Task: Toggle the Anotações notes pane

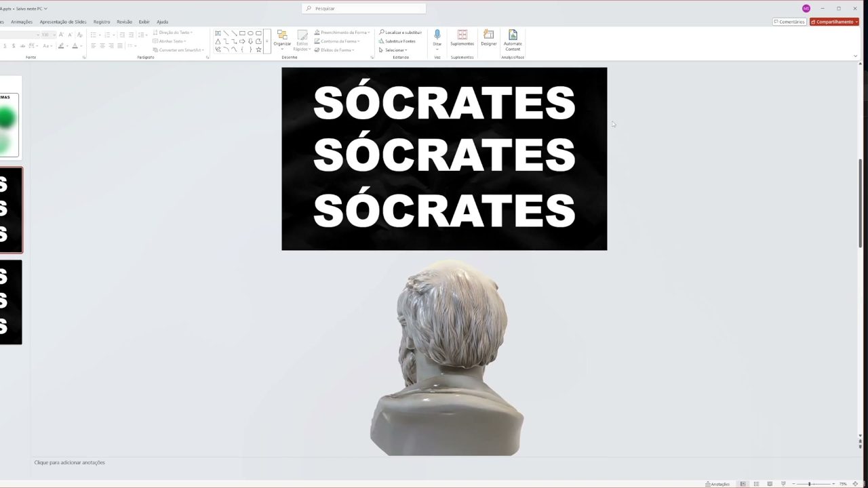Action: point(717,484)
